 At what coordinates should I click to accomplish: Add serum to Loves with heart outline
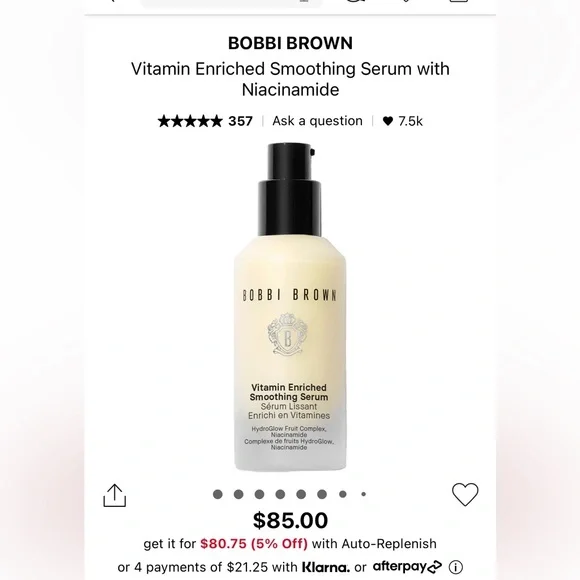click(465, 494)
